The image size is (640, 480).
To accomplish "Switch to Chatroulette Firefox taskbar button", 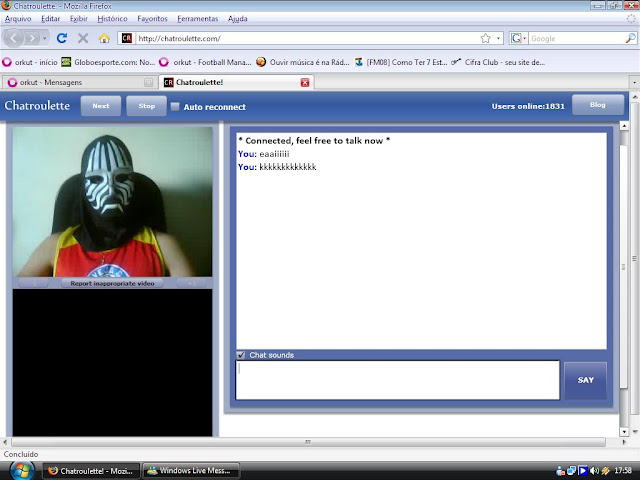I will 91,471.
